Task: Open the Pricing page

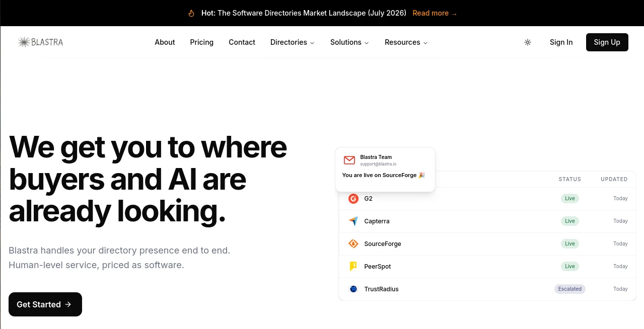Action: (x=202, y=42)
